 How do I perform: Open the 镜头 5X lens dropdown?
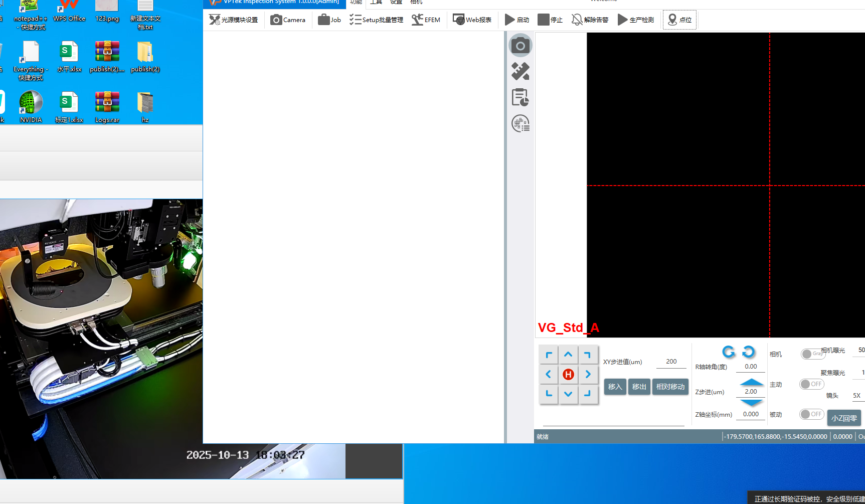point(857,396)
